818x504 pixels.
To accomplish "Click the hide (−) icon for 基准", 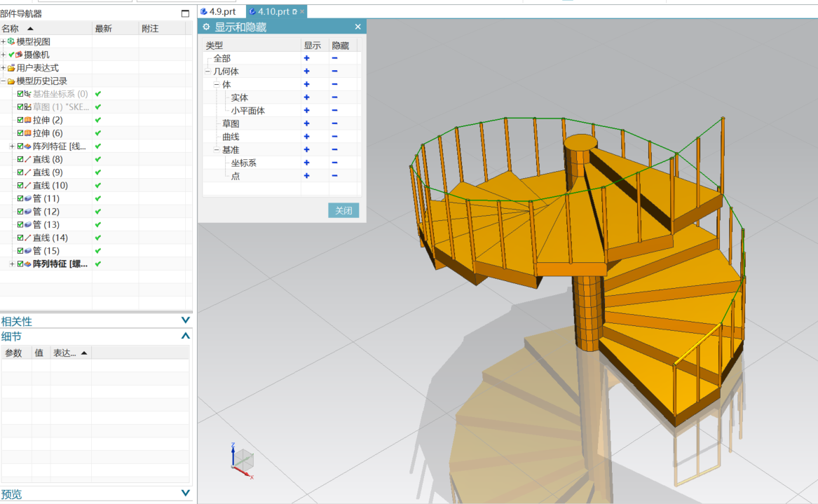I will coord(334,150).
